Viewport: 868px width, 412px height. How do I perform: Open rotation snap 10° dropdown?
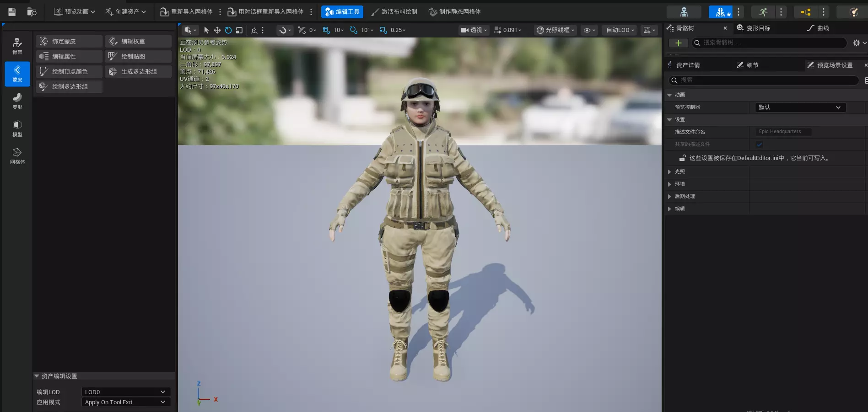367,30
